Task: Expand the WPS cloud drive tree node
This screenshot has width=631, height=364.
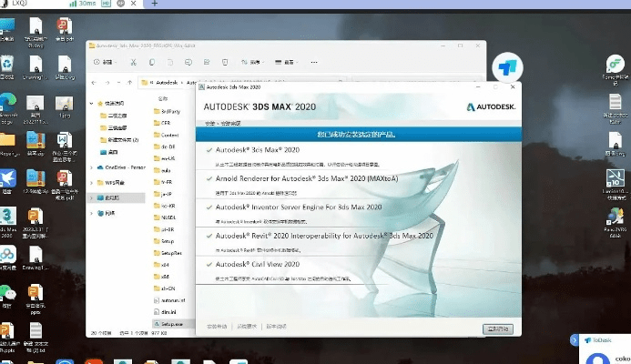Action: coord(92,183)
